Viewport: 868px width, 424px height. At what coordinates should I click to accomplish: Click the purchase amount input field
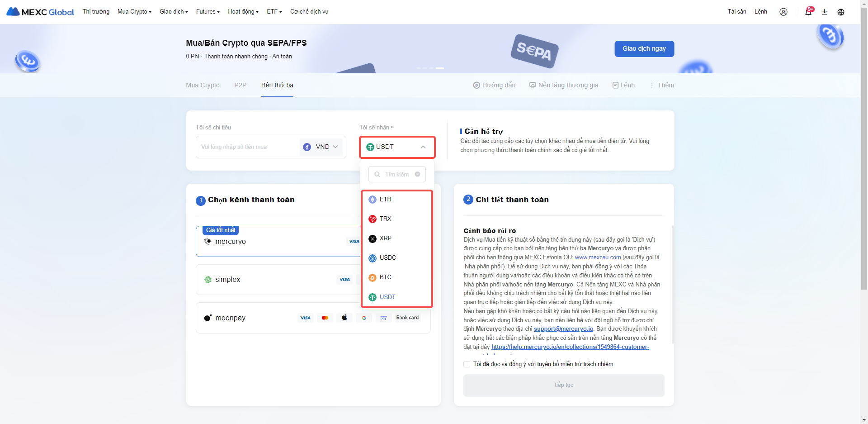click(246, 147)
